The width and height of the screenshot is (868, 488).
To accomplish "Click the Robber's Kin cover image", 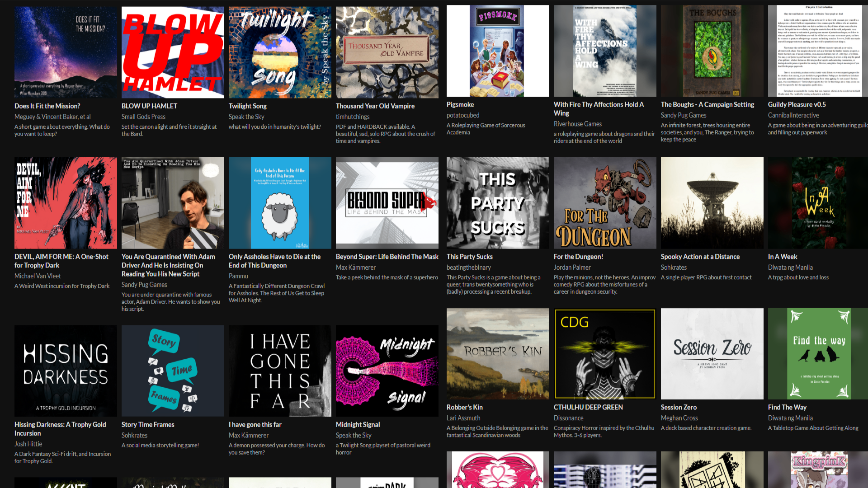I will (497, 354).
